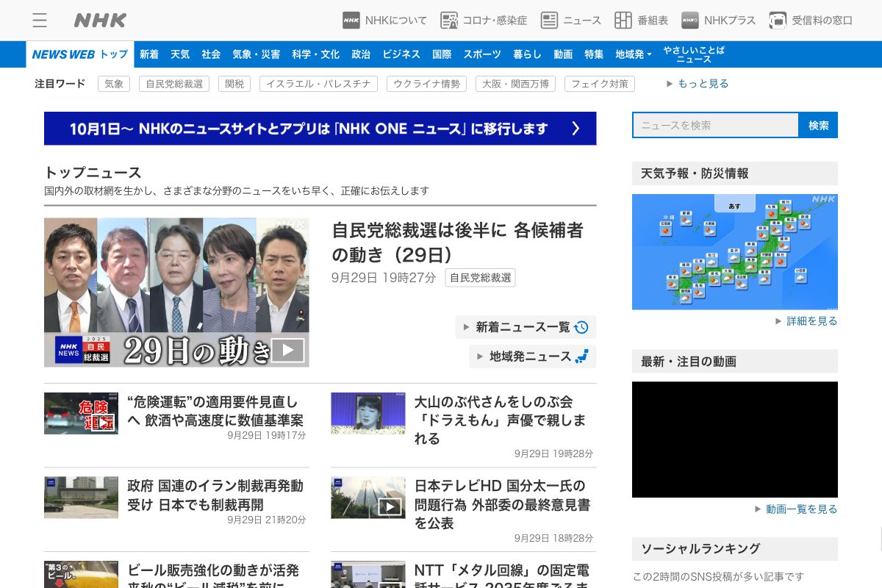The width and height of the screenshot is (882, 588).
Task: Click the 受信料の窓口 icon
Action: pos(778,21)
